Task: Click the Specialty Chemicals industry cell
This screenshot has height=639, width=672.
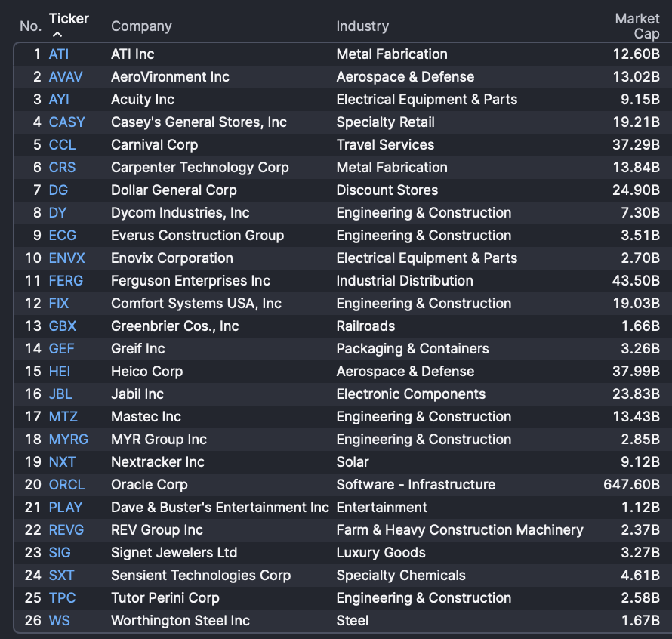Action: [401, 576]
